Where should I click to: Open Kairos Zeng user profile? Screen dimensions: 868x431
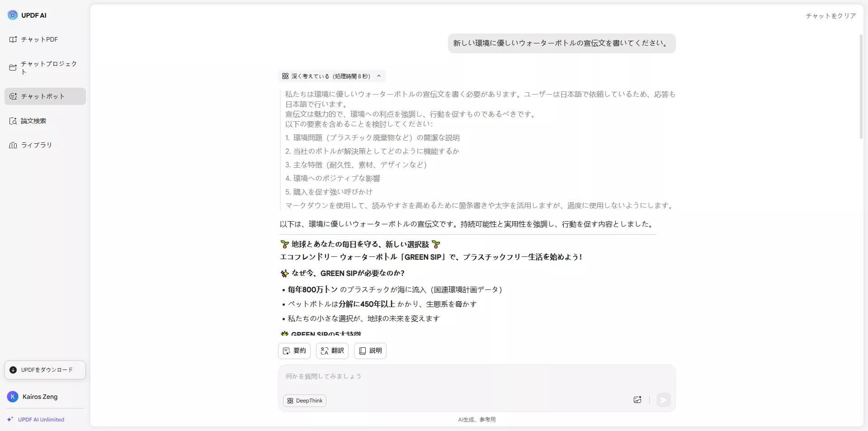45,397
